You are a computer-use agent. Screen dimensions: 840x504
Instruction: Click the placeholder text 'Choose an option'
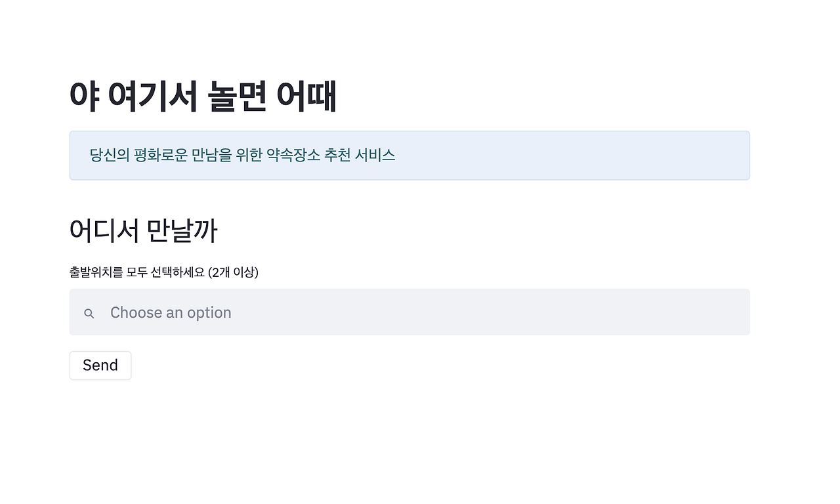[x=171, y=312]
